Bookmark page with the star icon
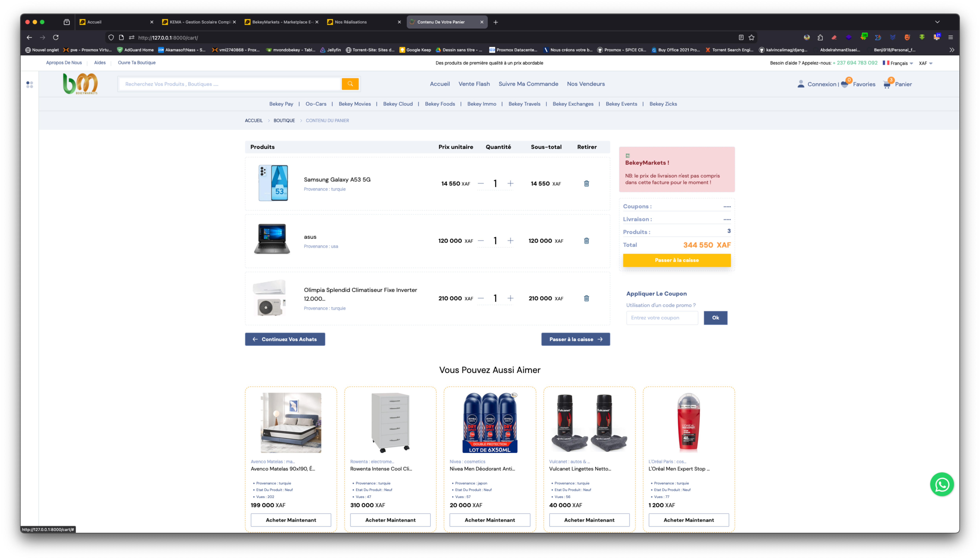 pyautogui.click(x=752, y=37)
